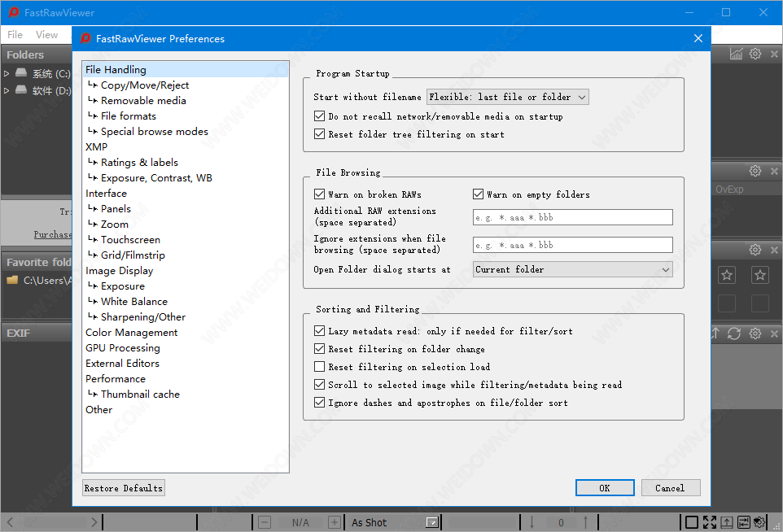The height and width of the screenshot is (532, 783).
Task: Open 'Thumbnail cache' preferences page
Action: tap(140, 395)
